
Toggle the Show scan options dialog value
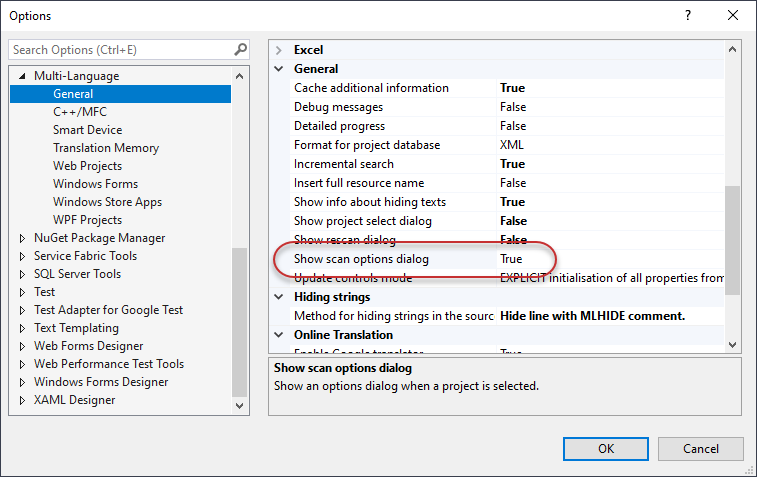[511, 259]
